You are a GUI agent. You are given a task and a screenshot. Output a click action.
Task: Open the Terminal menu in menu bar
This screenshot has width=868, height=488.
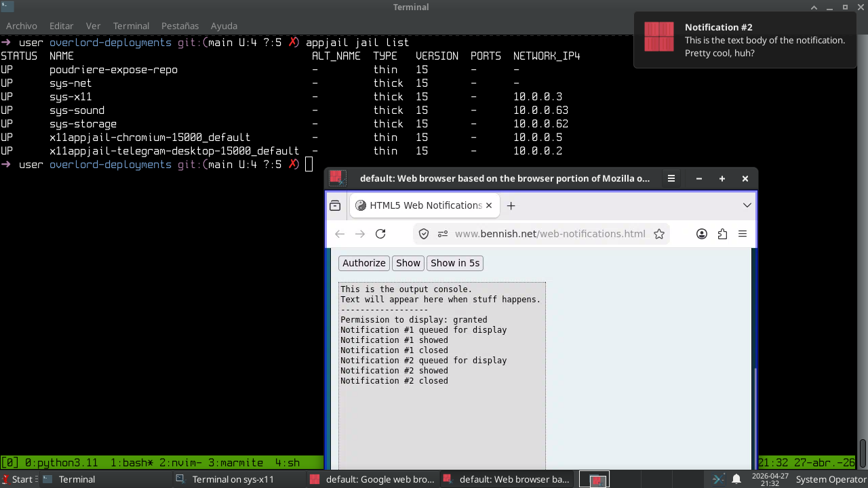[x=131, y=26]
